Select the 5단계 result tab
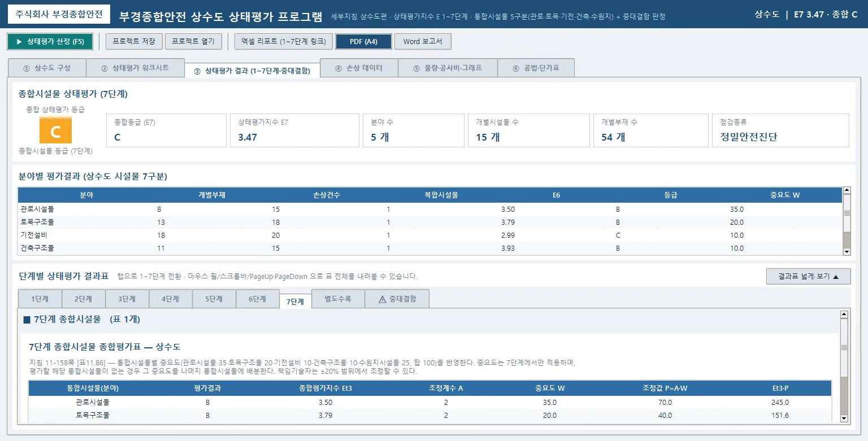 pyautogui.click(x=214, y=299)
